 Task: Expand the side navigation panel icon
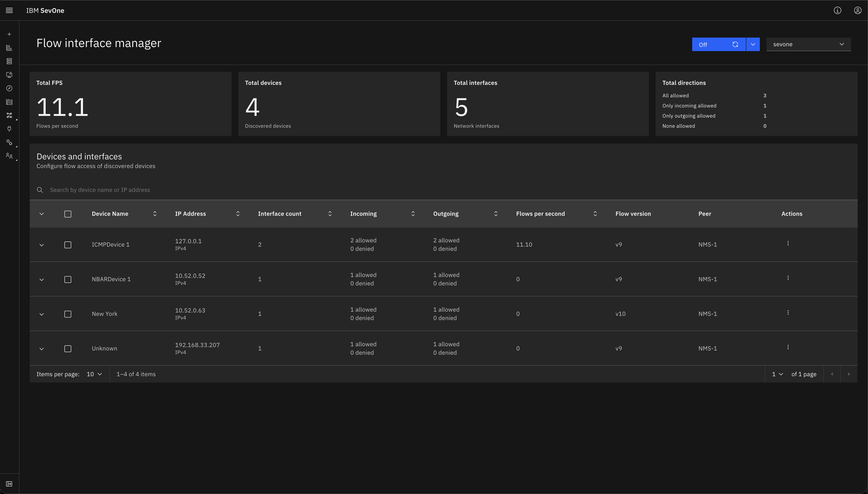9,484
